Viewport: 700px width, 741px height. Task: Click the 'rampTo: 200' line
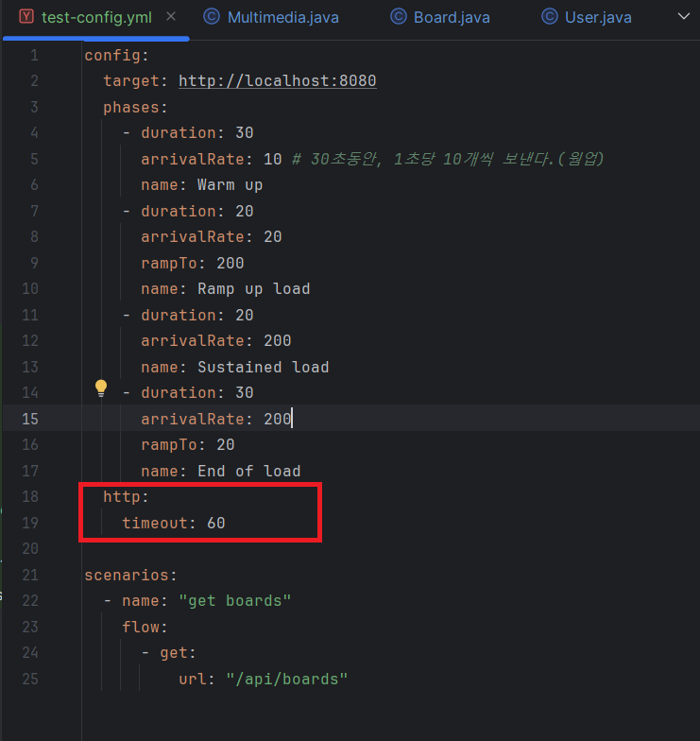[x=193, y=263]
